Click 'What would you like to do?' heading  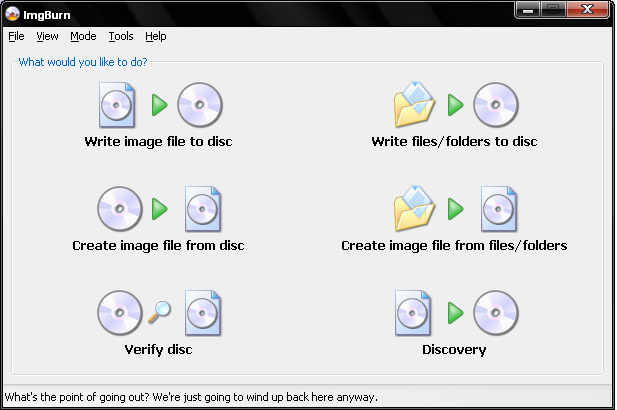(83, 62)
